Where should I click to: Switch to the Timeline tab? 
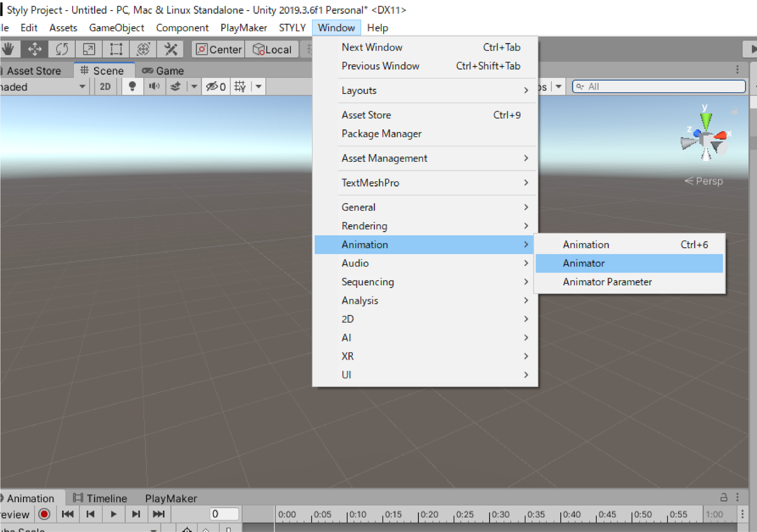[x=100, y=498]
